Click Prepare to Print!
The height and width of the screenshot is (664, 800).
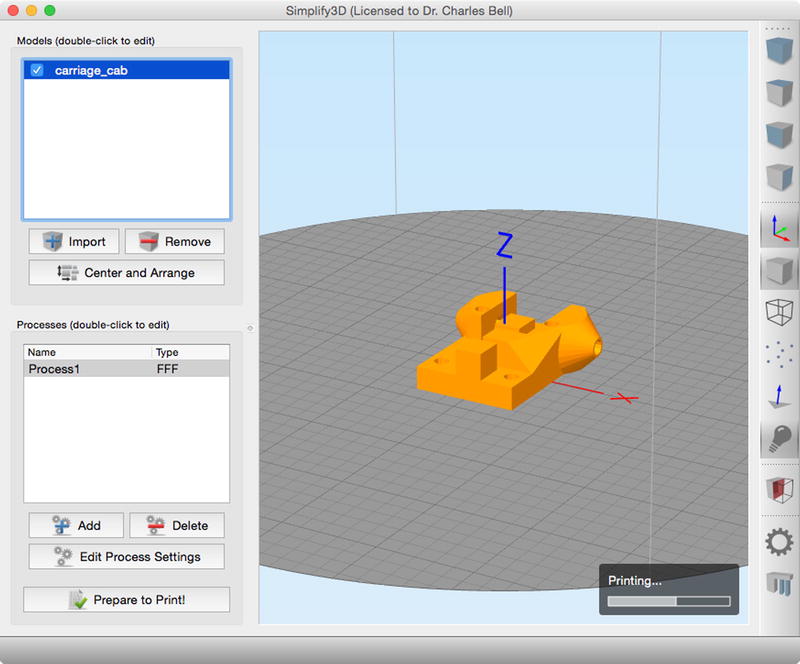pos(127,600)
